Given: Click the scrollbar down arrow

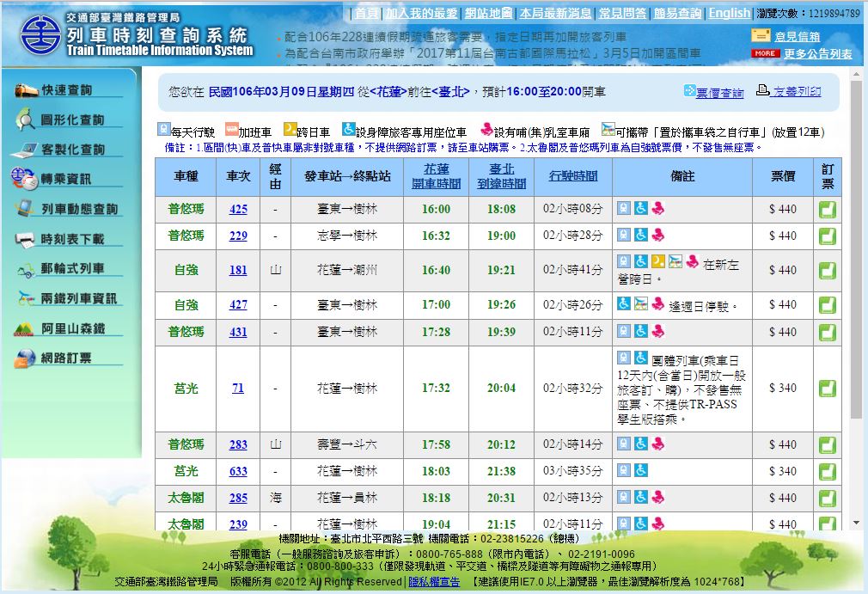Looking at the screenshot, I should point(855,522).
